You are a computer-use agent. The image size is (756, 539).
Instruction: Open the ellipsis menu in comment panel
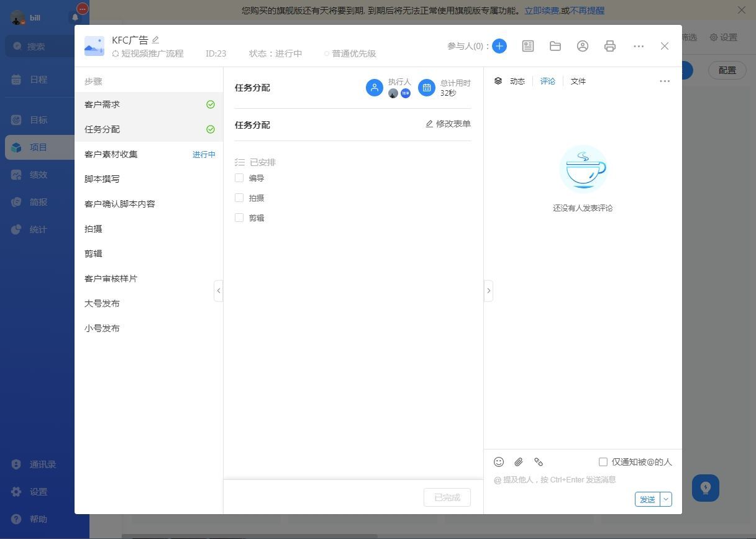tap(665, 81)
